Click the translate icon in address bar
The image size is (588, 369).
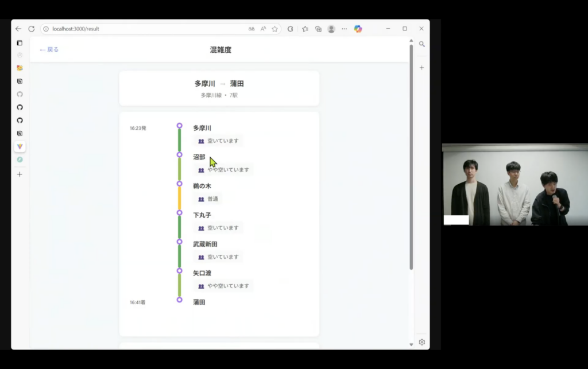[x=252, y=29]
